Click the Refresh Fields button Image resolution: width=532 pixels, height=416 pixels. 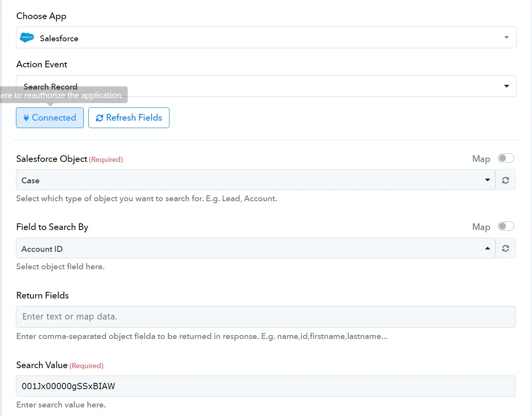[129, 118]
